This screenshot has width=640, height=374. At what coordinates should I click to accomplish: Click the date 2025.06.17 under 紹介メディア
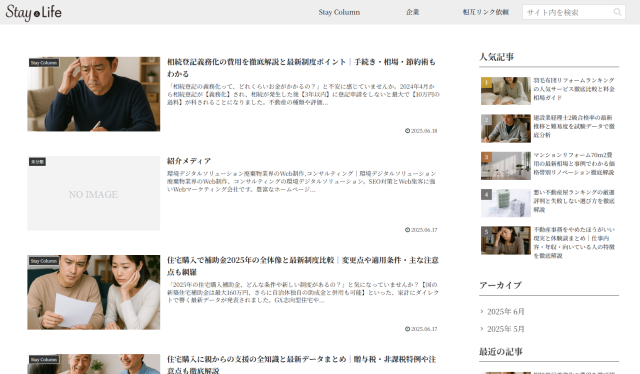pyautogui.click(x=424, y=230)
